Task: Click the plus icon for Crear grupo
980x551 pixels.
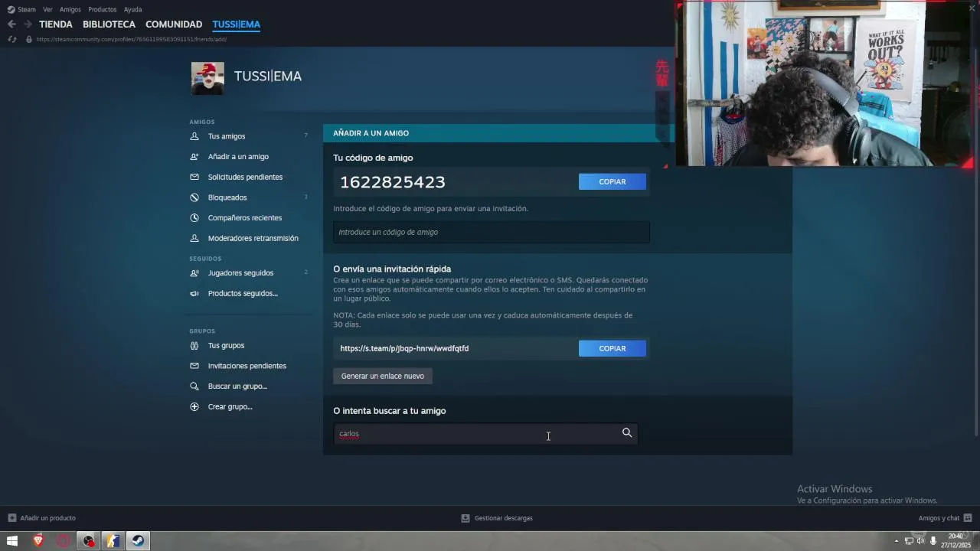Action: click(194, 406)
